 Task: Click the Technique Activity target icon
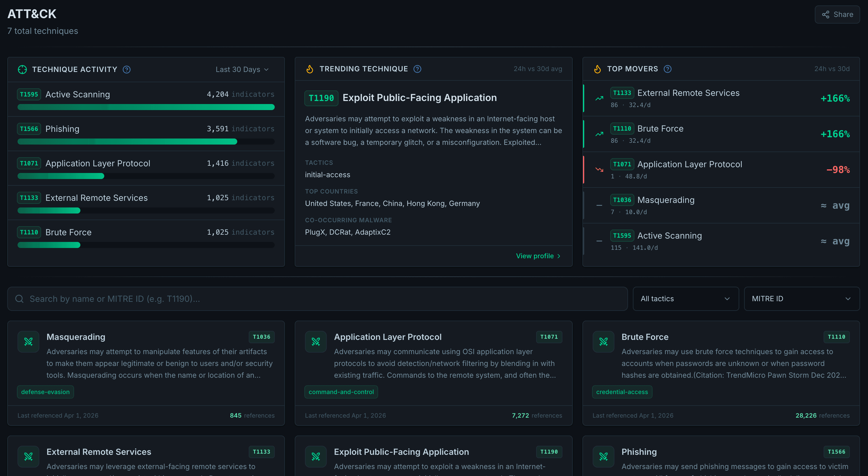pyautogui.click(x=22, y=70)
